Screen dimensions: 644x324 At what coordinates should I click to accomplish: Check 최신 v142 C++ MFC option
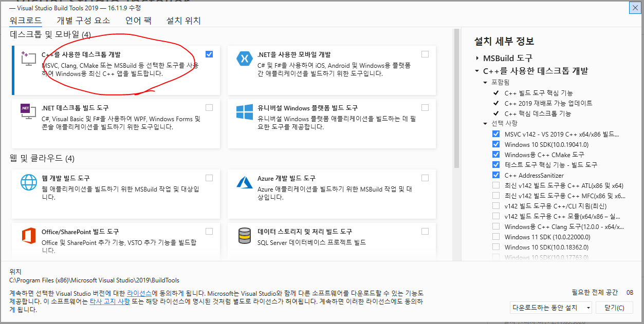[x=496, y=196]
